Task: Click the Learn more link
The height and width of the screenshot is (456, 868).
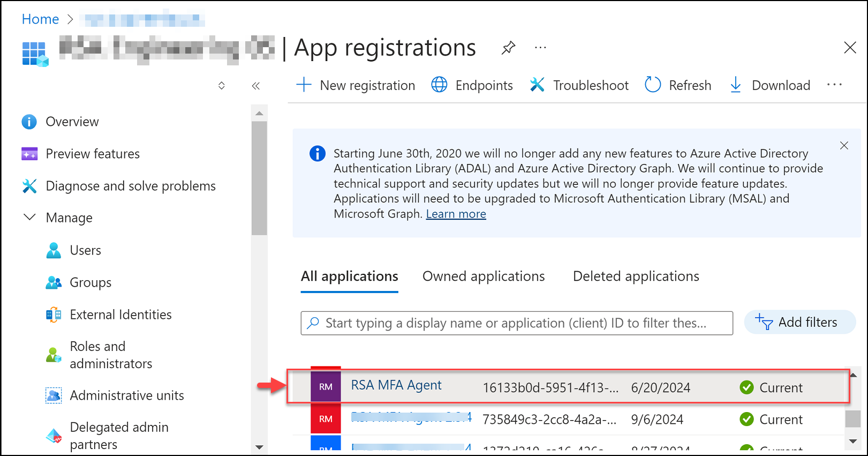Action: point(456,214)
